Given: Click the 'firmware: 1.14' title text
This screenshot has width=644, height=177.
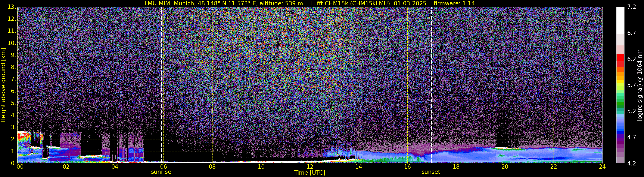Looking at the screenshot, I should click(x=454, y=3).
